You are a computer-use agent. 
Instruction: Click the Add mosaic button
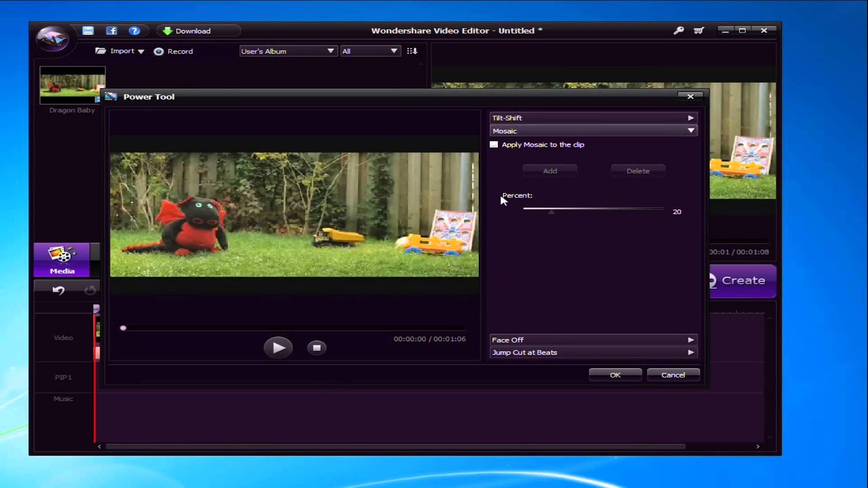point(550,171)
